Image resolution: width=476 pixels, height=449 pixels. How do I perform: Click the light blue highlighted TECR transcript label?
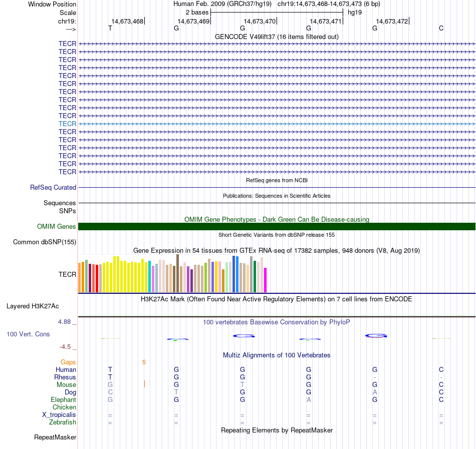(68, 124)
